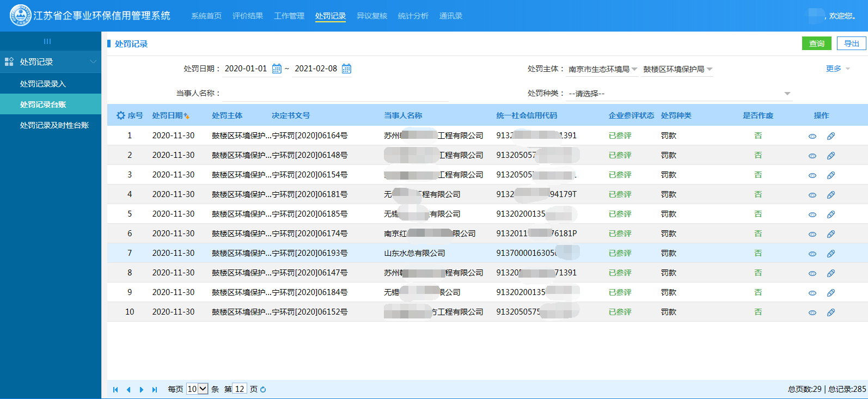The image size is (868, 399).
Task: Collapse the sidebar using top handle
Action: (x=47, y=41)
